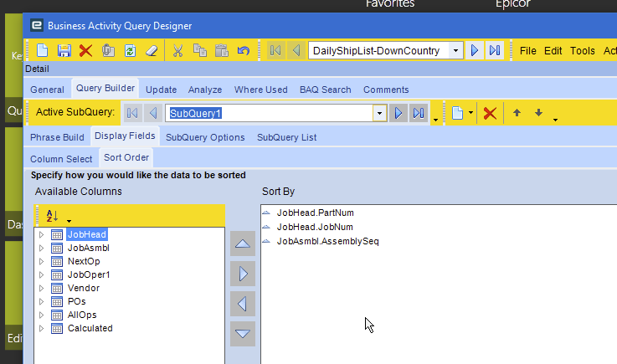Save the query with floppy disk icon

pos(64,51)
